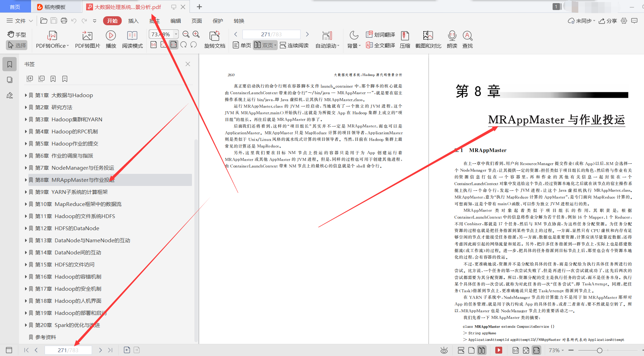The image size is (644, 356).
Task: Adjust the status bar zoom slider
Action: click(x=600, y=350)
